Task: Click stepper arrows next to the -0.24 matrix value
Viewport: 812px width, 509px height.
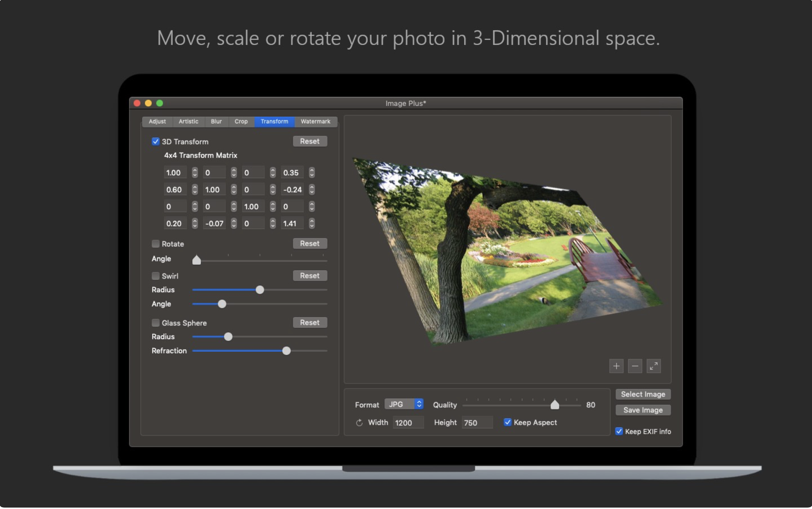Action: click(312, 190)
